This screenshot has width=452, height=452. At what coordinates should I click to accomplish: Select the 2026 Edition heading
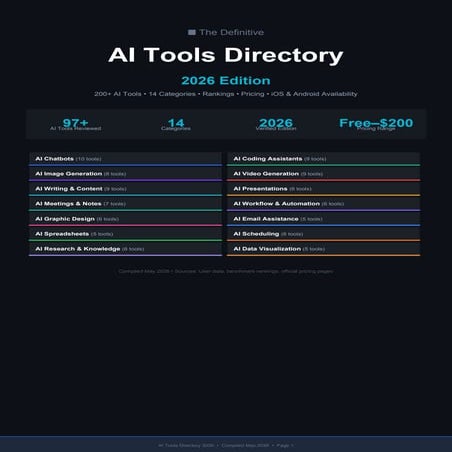click(x=226, y=81)
